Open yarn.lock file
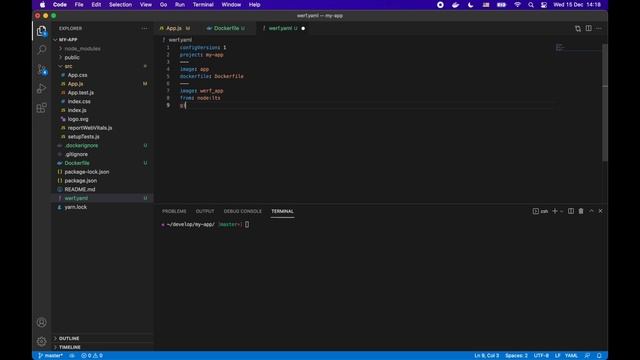This screenshot has height=360, width=640. (x=76, y=207)
